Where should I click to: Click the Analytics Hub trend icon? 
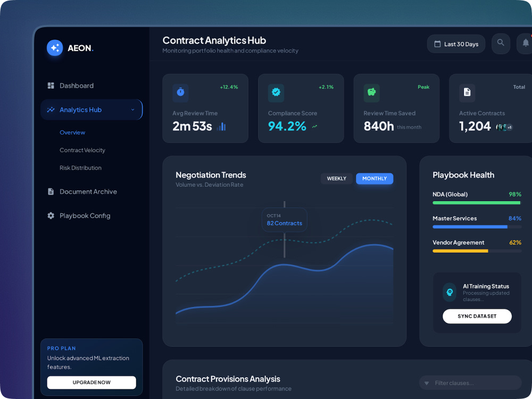(51, 110)
